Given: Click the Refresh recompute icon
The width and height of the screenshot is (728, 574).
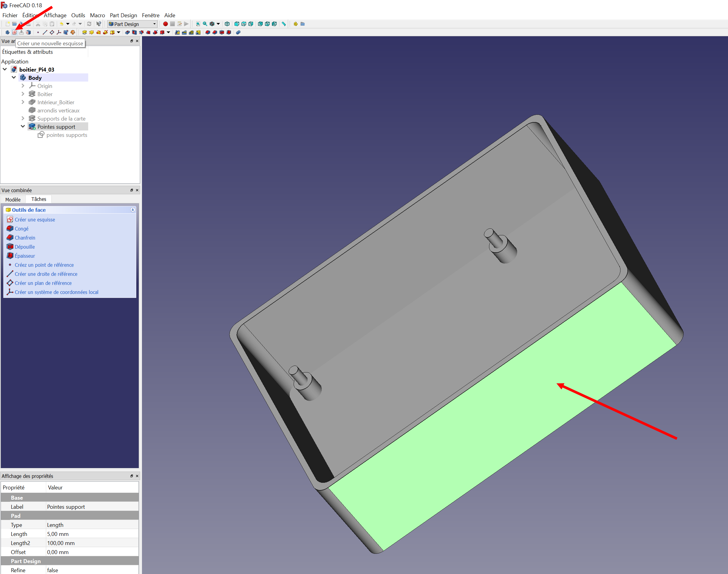Looking at the screenshot, I should [89, 24].
